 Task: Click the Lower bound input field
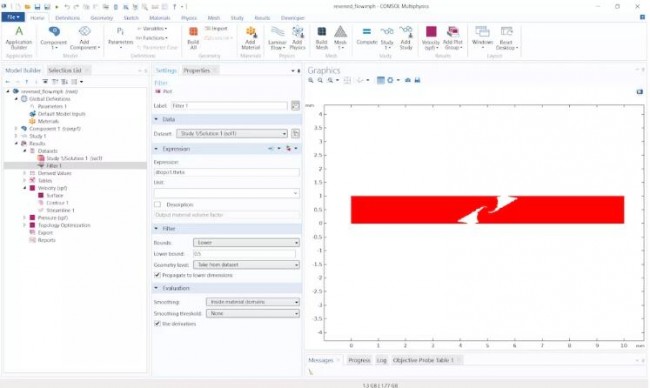(x=245, y=254)
